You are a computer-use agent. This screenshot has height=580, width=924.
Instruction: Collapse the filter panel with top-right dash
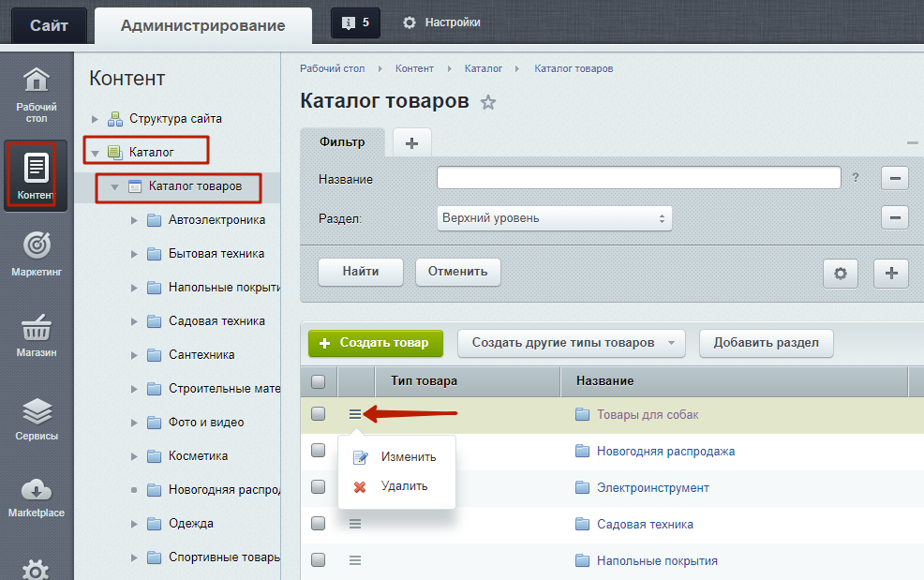pos(912,142)
